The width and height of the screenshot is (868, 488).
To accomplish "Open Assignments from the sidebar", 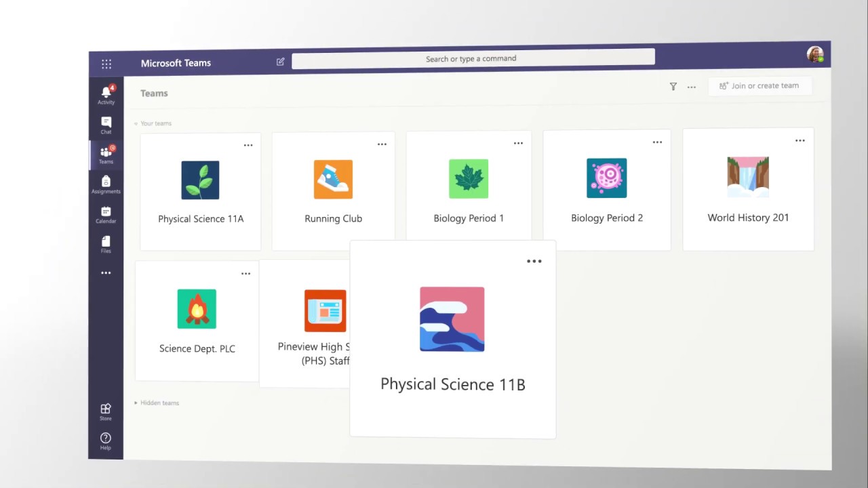I will pos(106,184).
